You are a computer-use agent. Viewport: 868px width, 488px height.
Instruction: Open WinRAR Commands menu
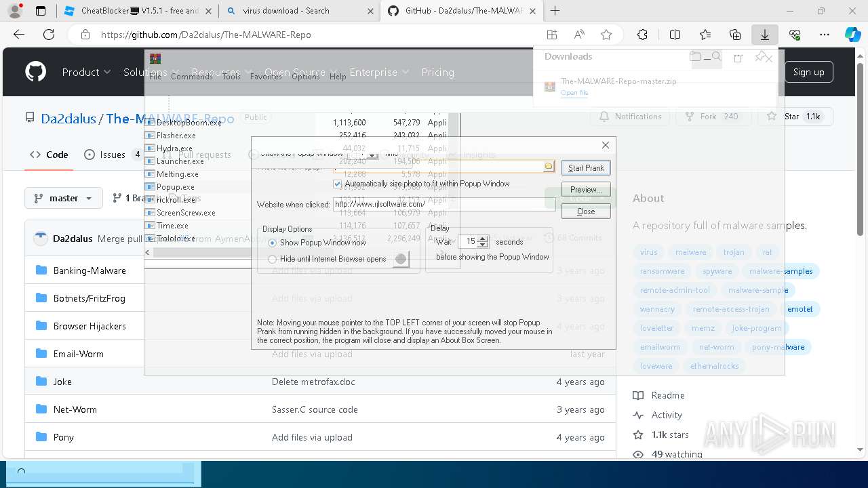pyautogui.click(x=192, y=77)
